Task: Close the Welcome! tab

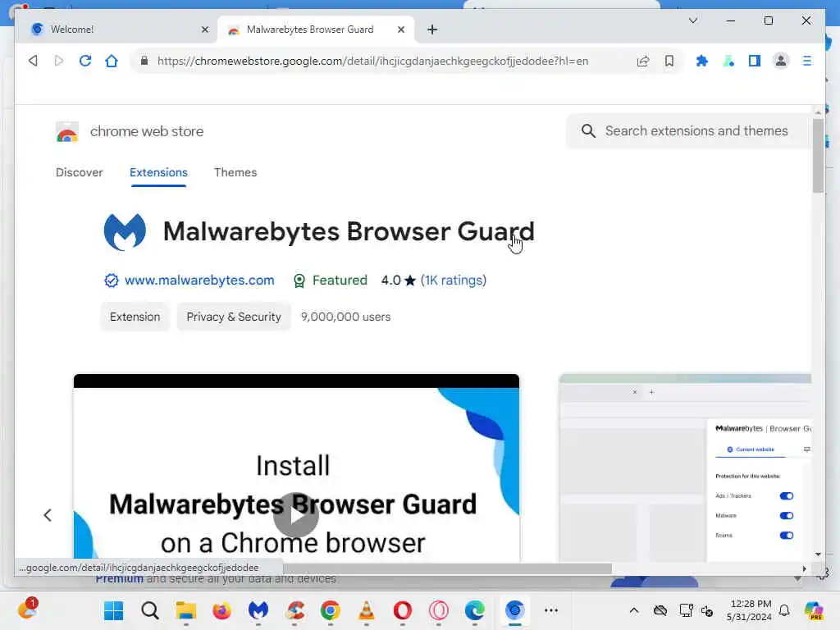Action: pos(204,30)
